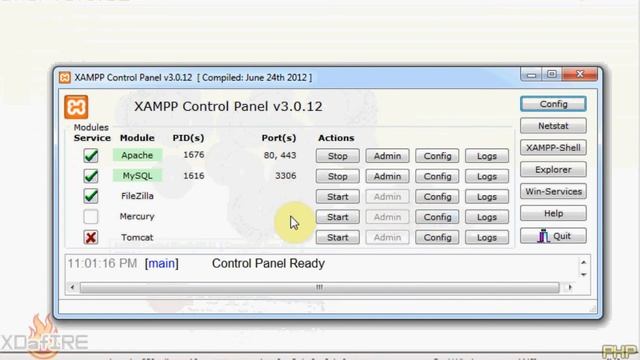
Task: View MySQL Logs
Action: click(487, 176)
